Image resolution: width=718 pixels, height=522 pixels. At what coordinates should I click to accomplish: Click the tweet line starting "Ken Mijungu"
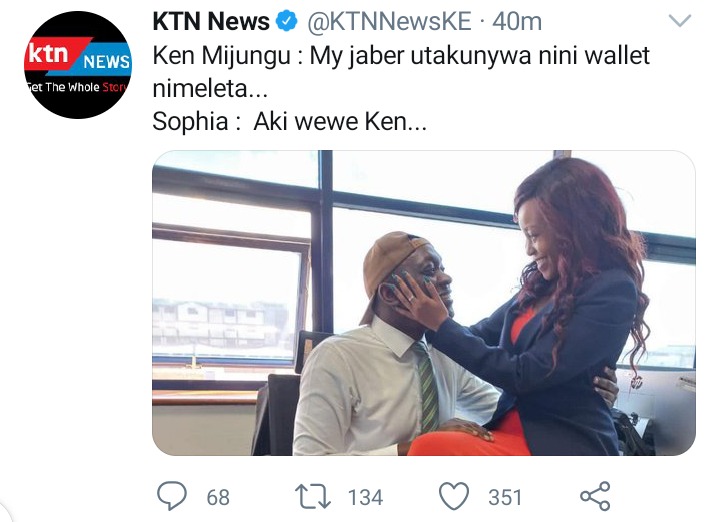(x=401, y=56)
